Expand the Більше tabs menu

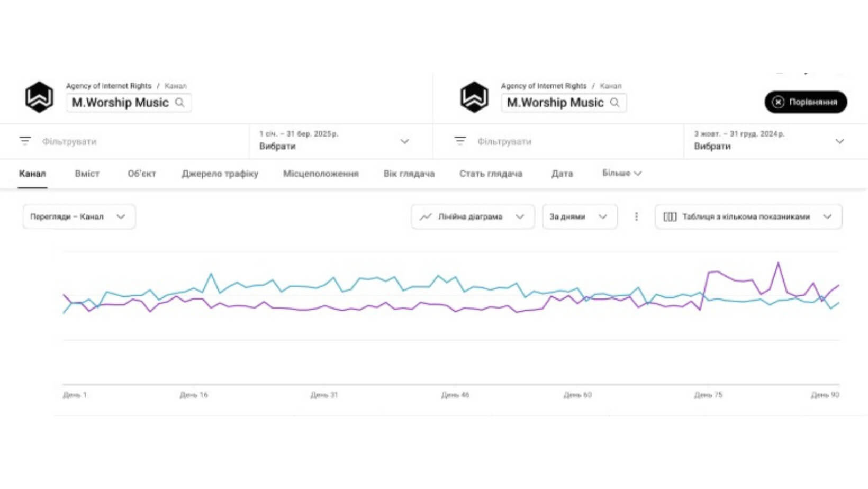click(621, 173)
